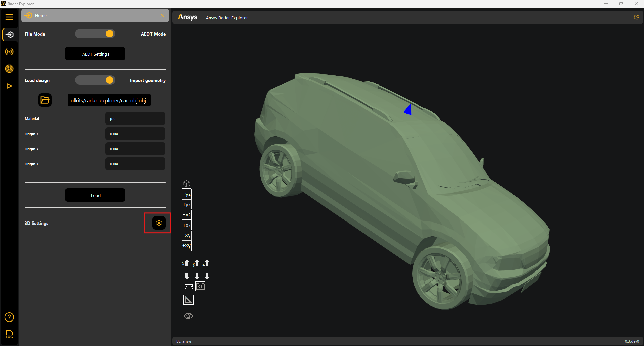Toggle Load design / Import geometry switch
The height and width of the screenshot is (346, 644).
[95, 80]
